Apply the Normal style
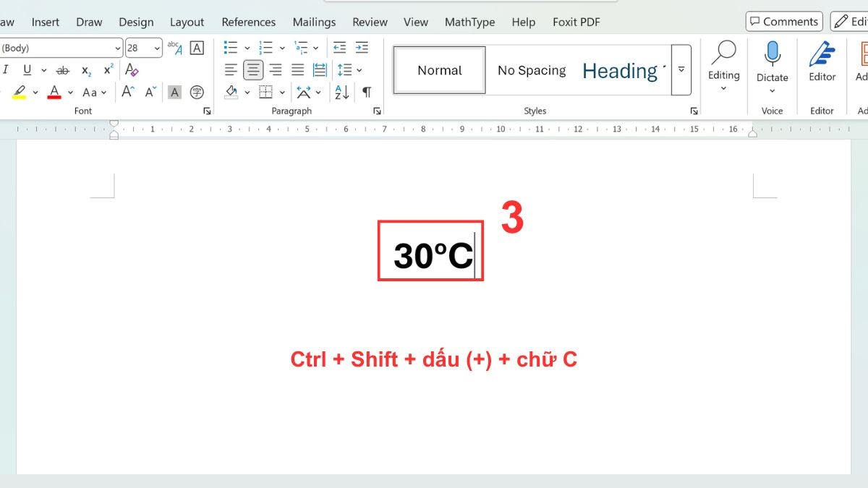868x488 pixels. tap(440, 70)
